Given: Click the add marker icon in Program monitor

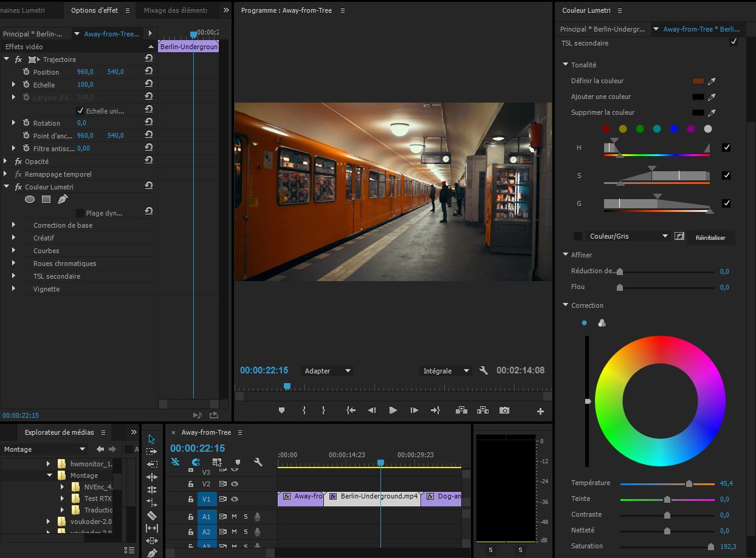Looking at the screenshot, I should [281, 410].
